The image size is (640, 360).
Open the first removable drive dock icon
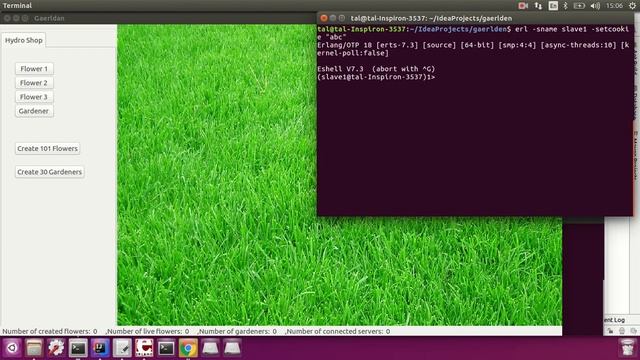[210, 348]
